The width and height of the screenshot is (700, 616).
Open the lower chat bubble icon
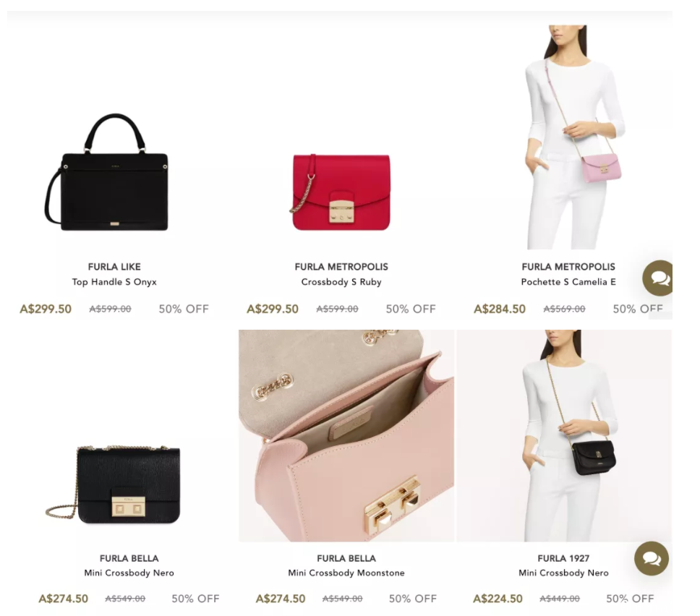pos(652,558)
